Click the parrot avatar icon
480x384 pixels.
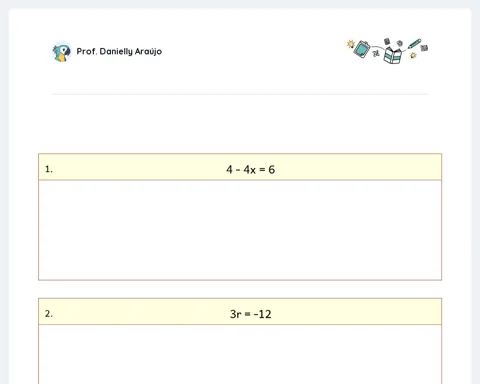pyautogui.click(x=62, y=52)
